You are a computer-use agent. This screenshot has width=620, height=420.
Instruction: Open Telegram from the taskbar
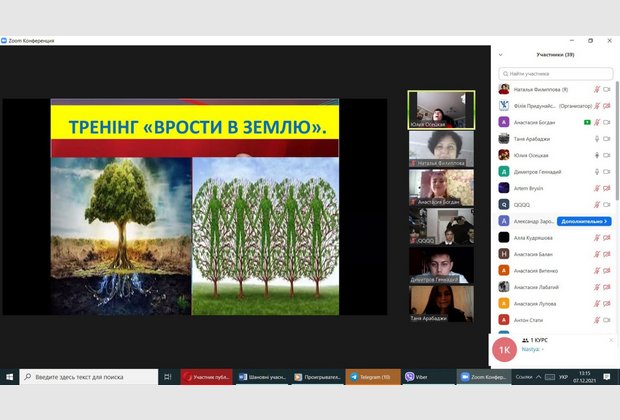[373, 377]
